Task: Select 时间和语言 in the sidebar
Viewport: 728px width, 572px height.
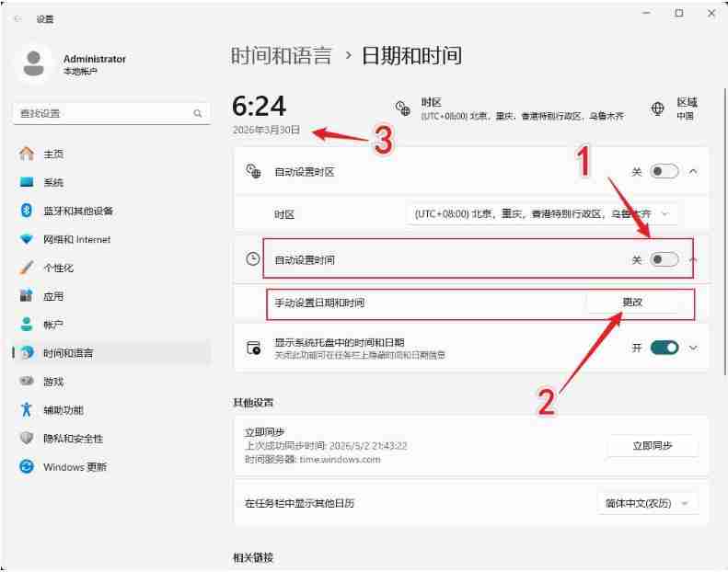Action: click(x=111, y=352)
